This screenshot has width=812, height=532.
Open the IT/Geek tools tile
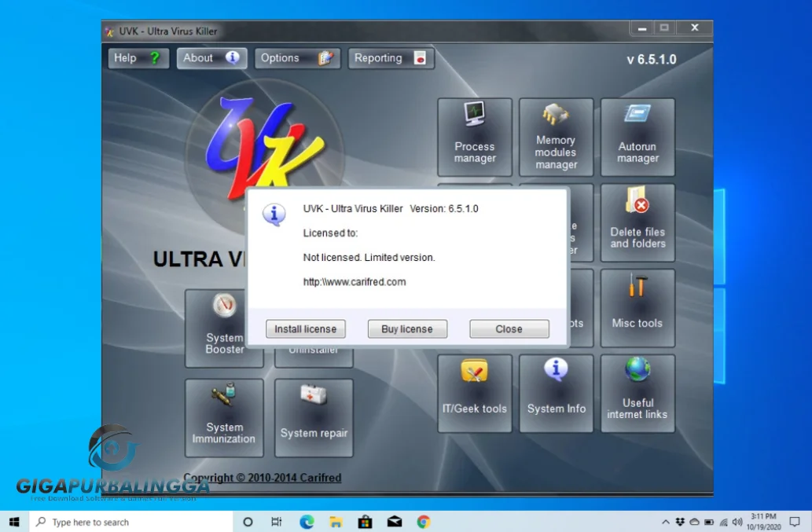pos(474,394)
